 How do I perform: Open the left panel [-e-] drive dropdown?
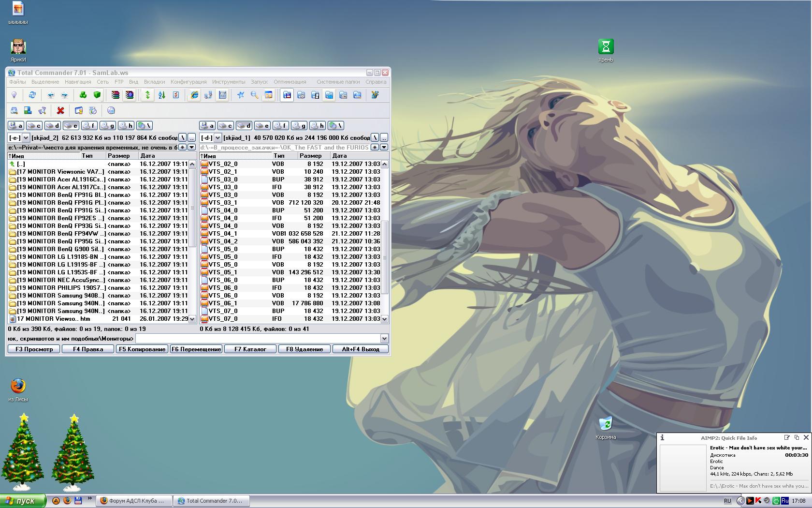[26, 138]
